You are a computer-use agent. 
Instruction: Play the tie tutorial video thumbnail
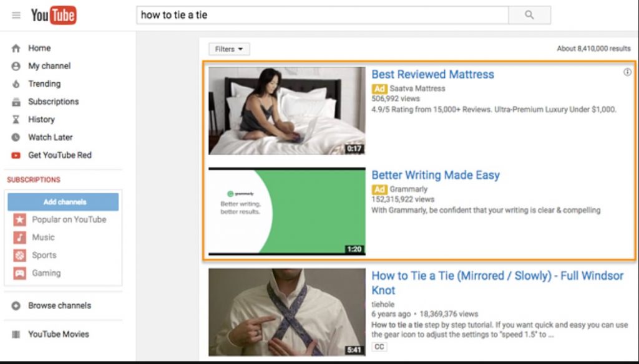287,312
